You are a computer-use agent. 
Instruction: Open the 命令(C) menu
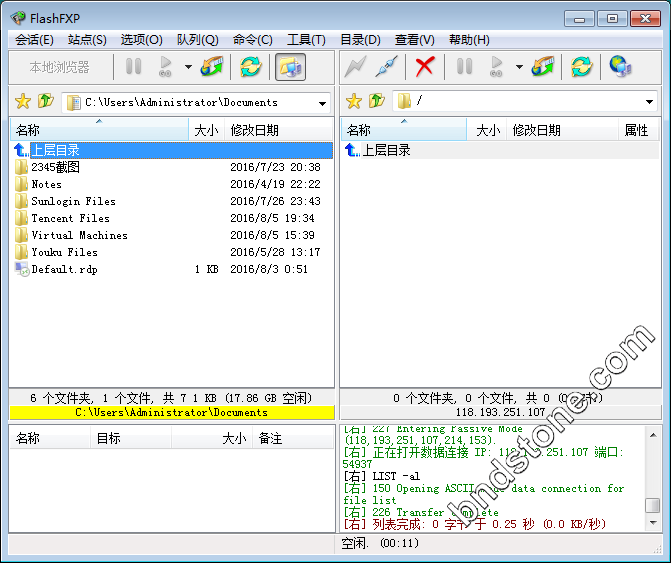point(252,40)
